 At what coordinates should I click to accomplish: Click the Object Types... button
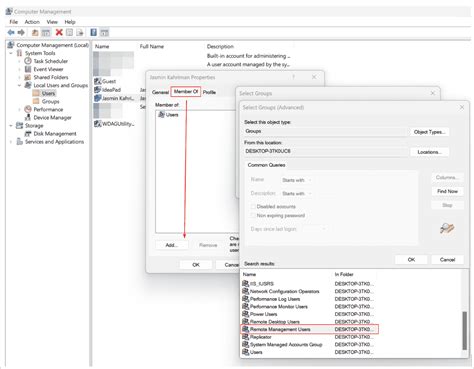point(429,132)
